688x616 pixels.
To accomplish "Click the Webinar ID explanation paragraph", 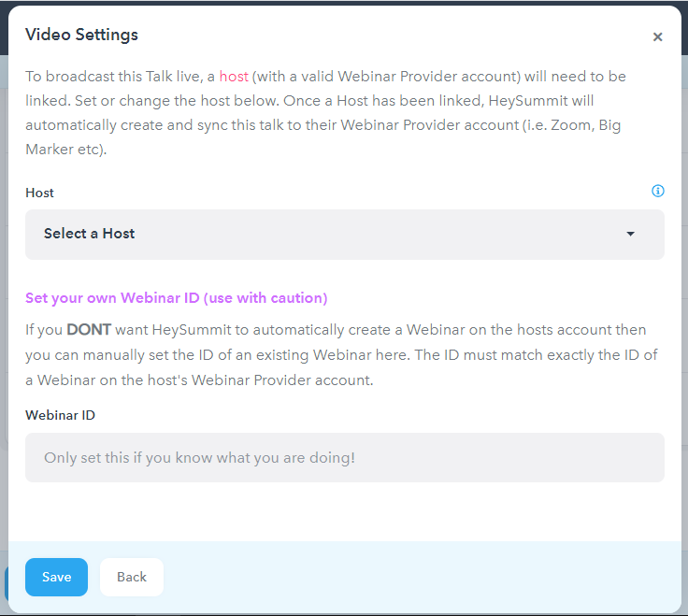I will point(341,355).
